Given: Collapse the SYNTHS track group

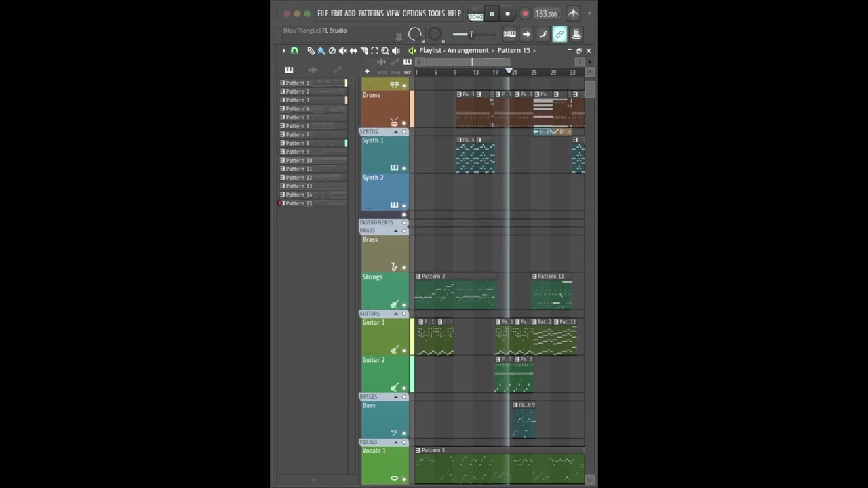Looking at the screenshot, I should click(396, 131).
